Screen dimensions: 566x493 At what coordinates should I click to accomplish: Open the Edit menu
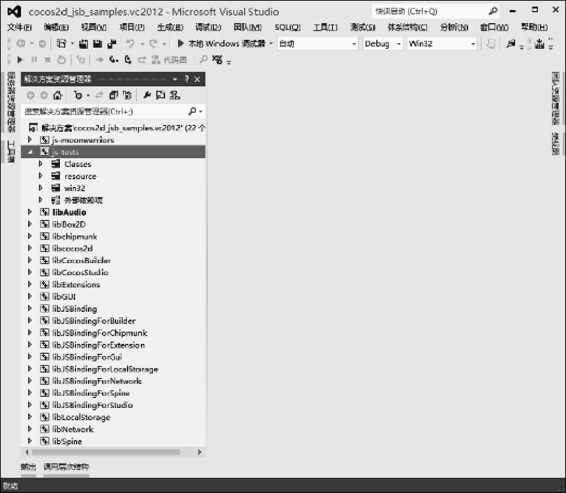pos(56,27)
